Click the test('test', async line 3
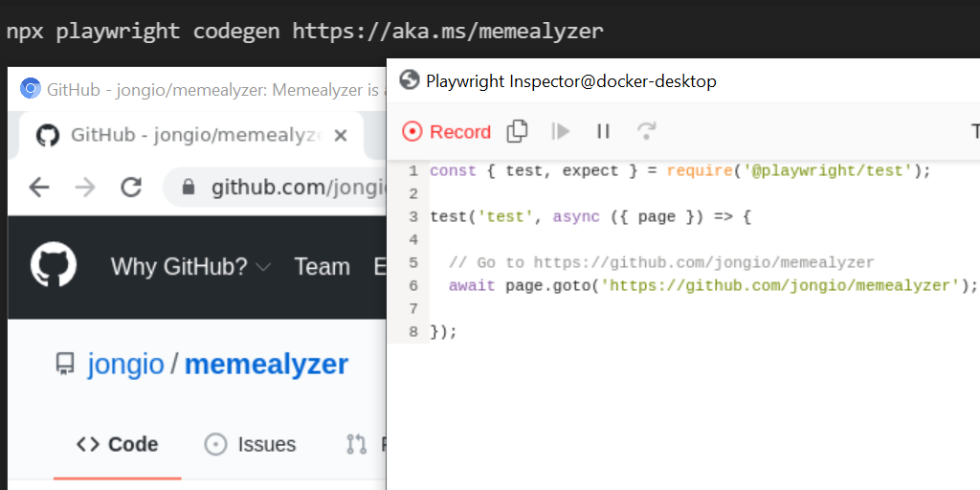Viewport: 980px width, 490px height. [590, 217]
